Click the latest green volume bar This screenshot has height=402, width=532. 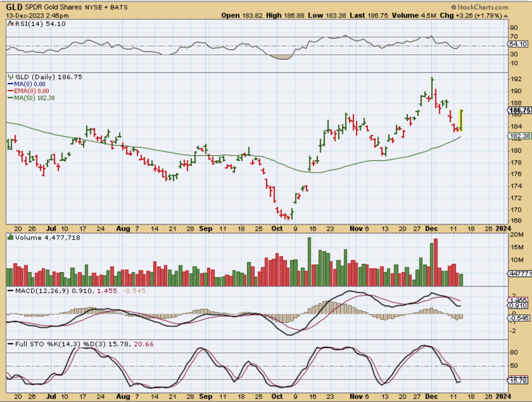tap(461, 280)
